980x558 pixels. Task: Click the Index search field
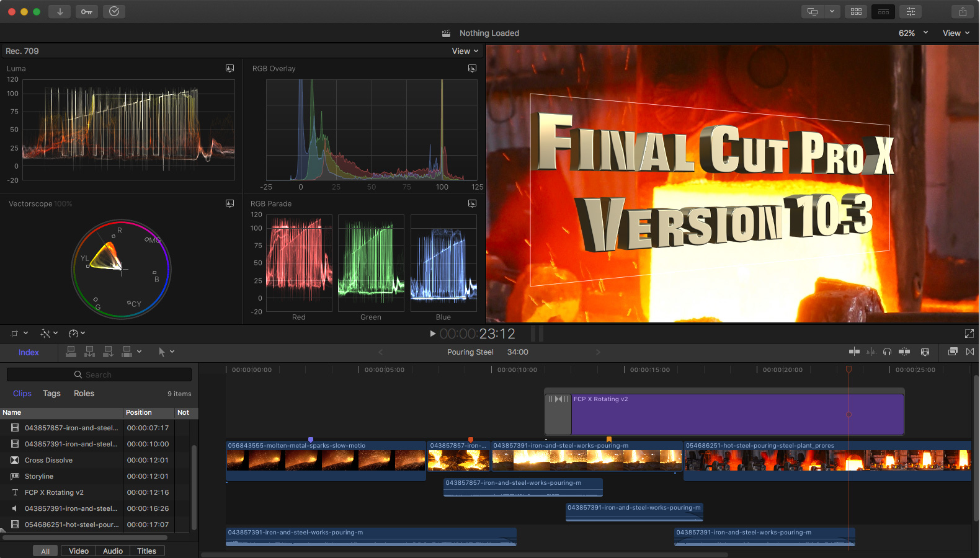[99, 374]
